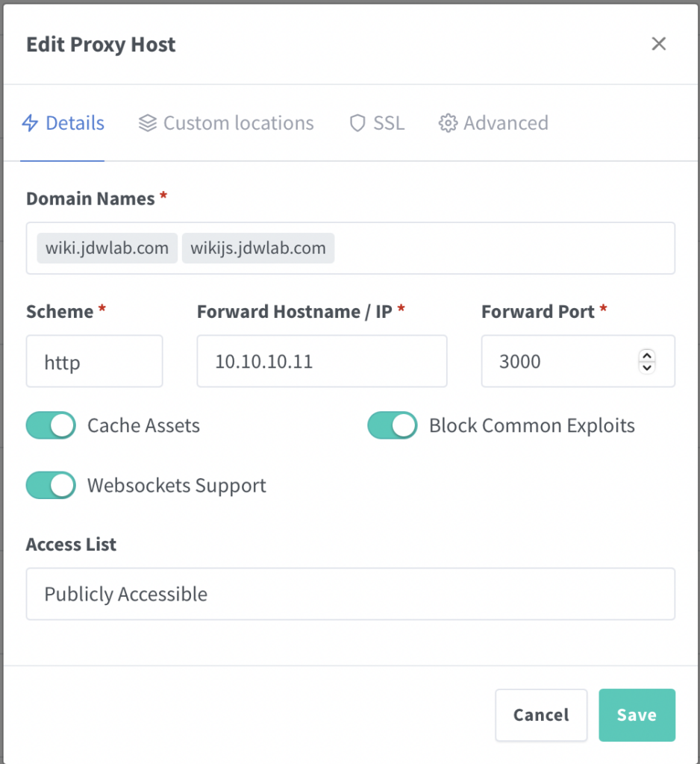700x764 pixels.
Task: Focus the Forward Hostname / IP field
Action: pyautogui.click(x=322, y=361)
